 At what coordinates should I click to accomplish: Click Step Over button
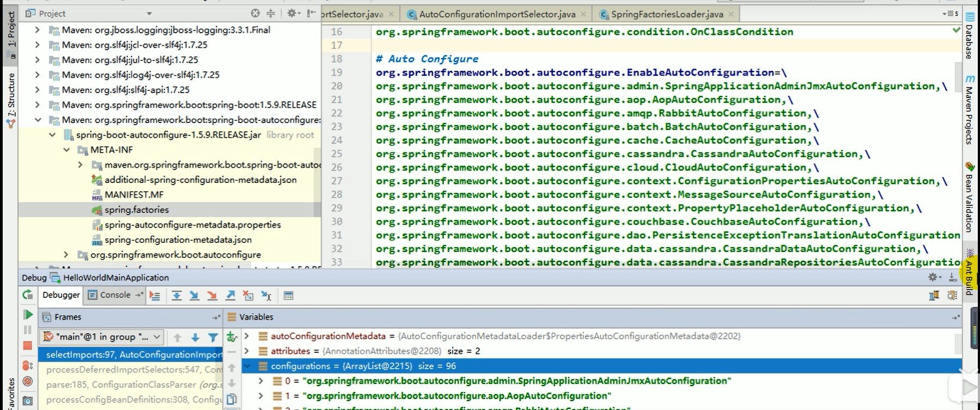[x=176, y=296]
